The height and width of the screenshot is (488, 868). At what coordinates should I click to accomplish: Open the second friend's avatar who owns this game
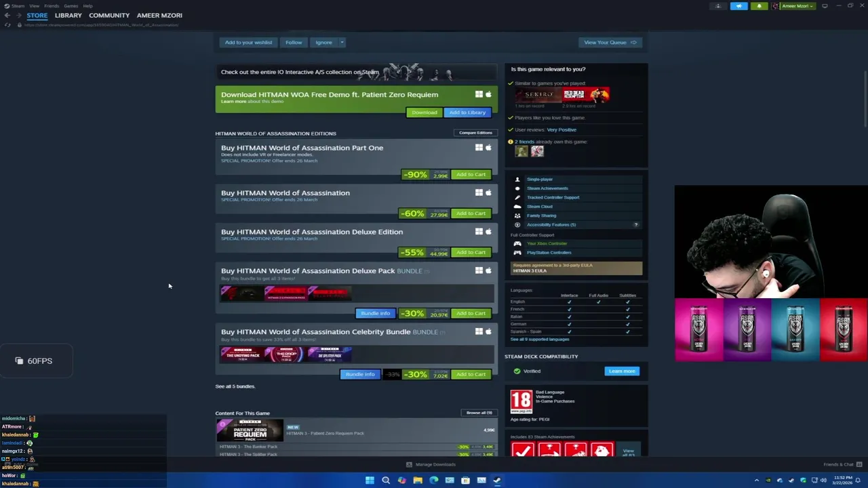tap(537, 151)
